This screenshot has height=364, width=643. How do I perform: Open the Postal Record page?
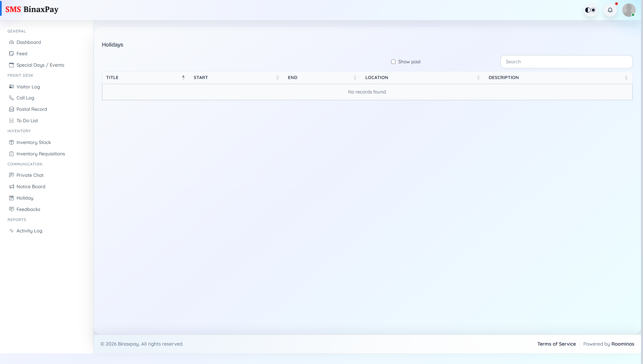(x=31, y=109)
